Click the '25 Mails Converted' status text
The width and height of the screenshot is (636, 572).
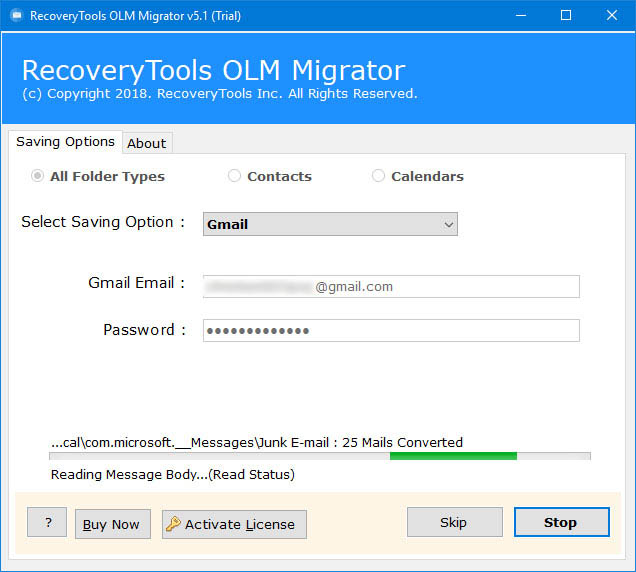coord(402,442)
